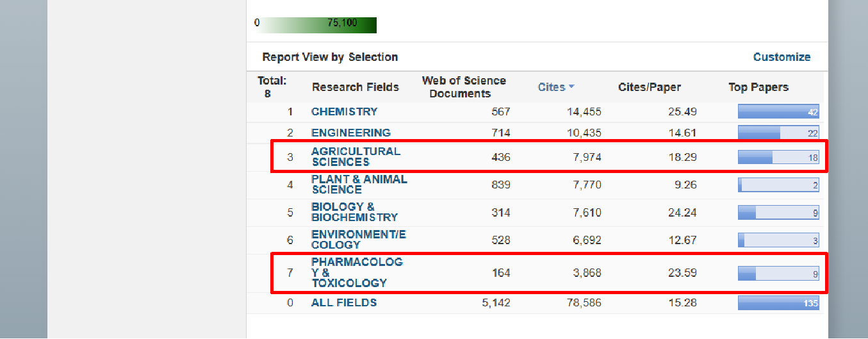Viewport: 868px width, 339px height.
Task: Sort by the Cites column header
Action: (551, 87)
